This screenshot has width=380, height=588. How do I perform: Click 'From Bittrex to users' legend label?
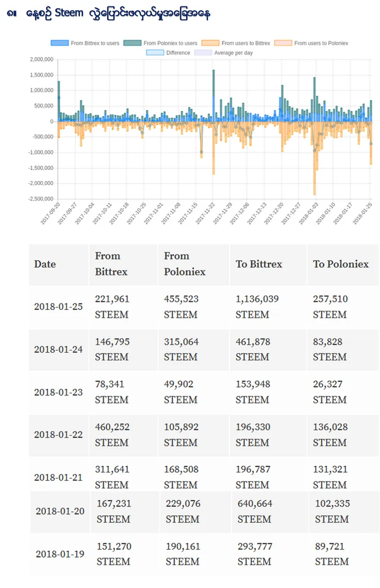click(95, 43)
